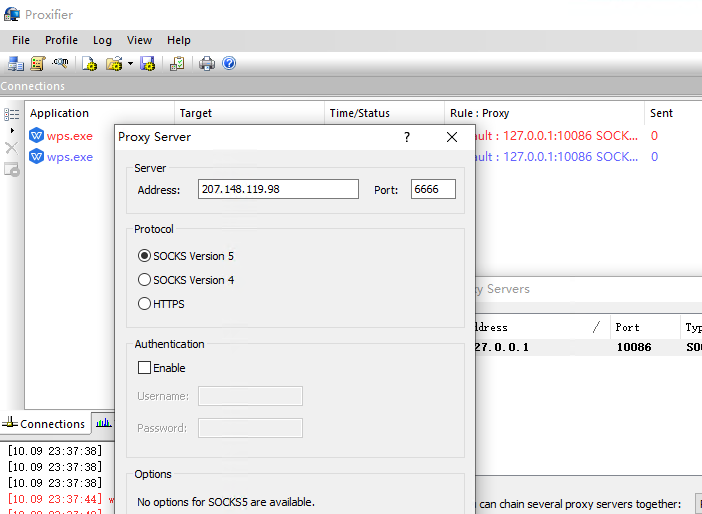702x514 pixels.
Task: Enable authentication checkbox
Action: (145, 368)
